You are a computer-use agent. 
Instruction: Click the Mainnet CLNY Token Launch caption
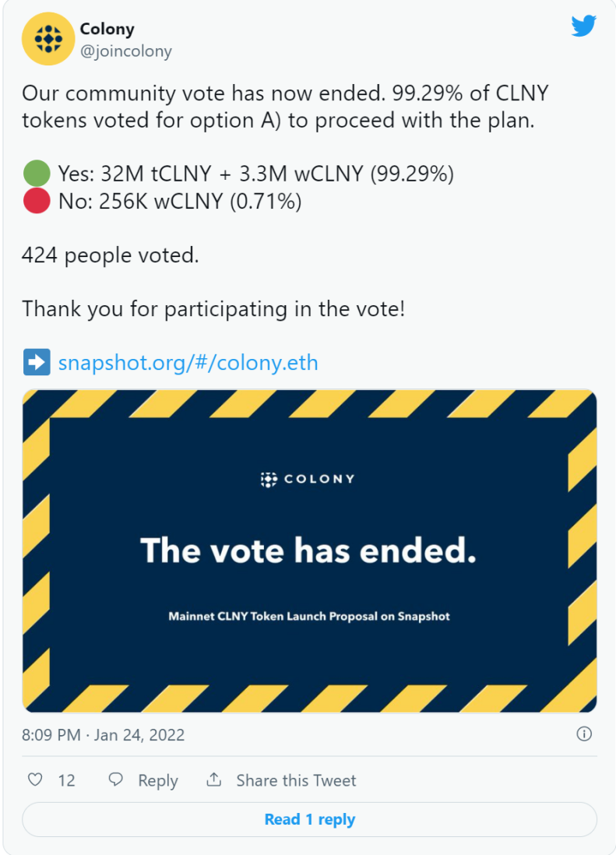click(309, 616)
